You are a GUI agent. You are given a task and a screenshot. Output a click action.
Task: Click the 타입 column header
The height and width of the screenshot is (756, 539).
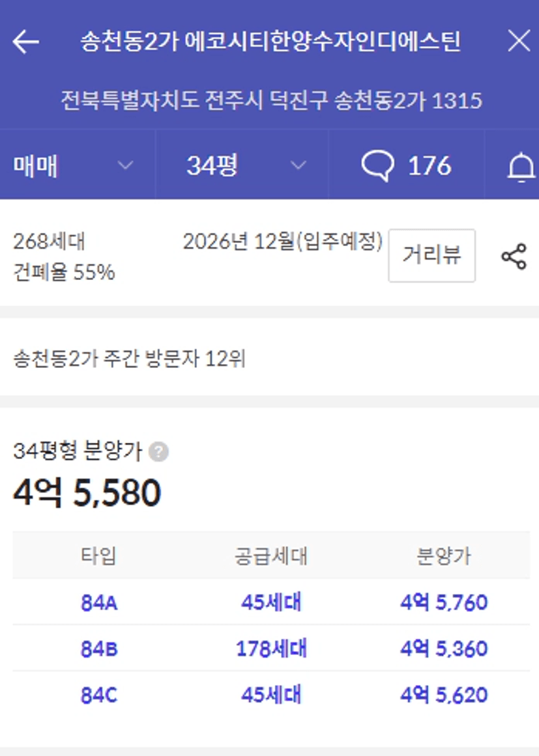coord(99,556)
